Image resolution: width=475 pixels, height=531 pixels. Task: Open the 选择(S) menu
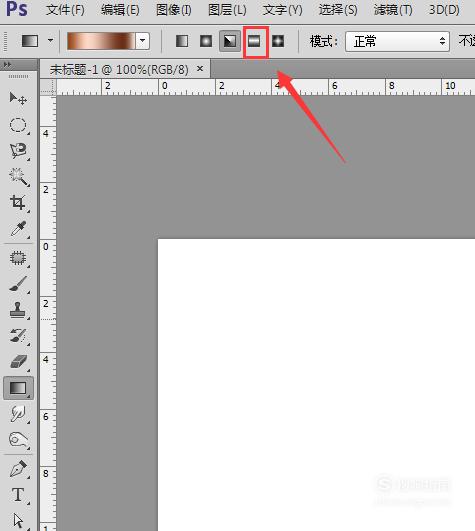click(x=338, y=10)
